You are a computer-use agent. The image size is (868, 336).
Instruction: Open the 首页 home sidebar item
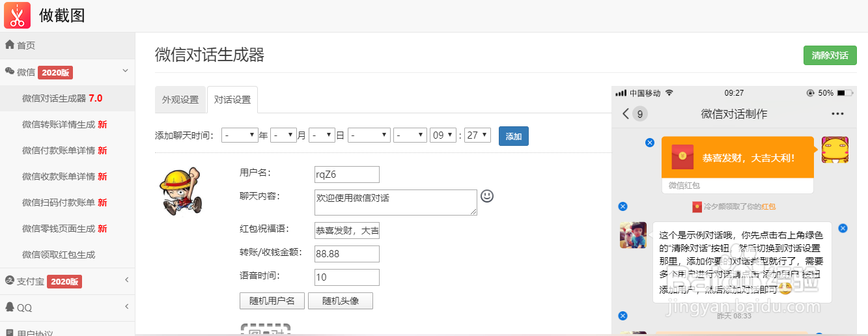pos(68,46)
